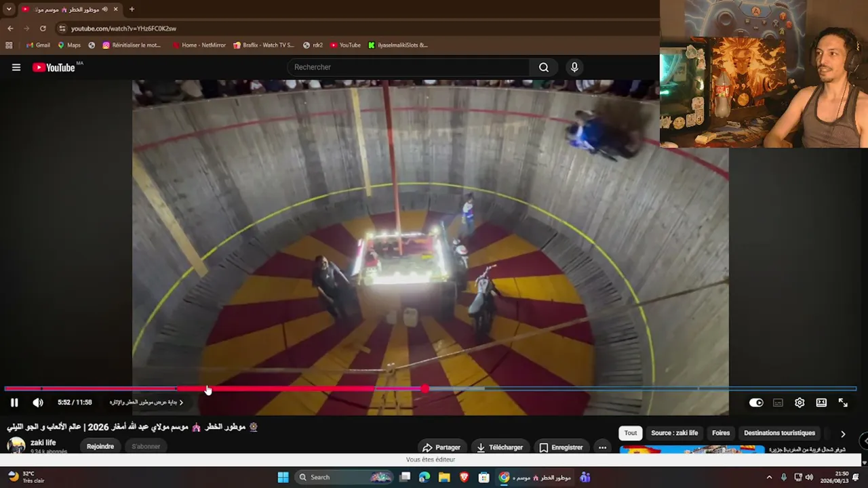Open the Brave browser taskbar icon
The height and width of the screenshot is (488, 868).
pyautogui.click(x=464, y=477)
